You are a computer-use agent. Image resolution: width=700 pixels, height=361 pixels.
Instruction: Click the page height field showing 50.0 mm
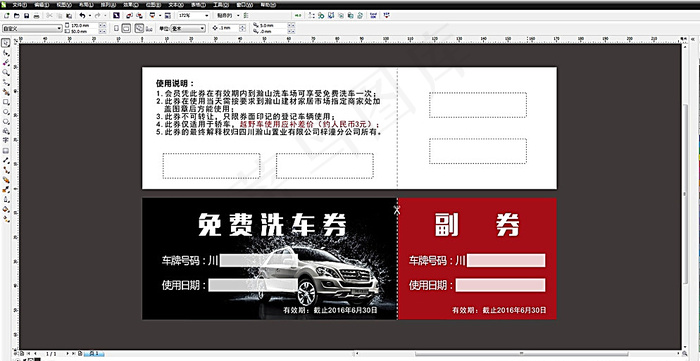84,31
